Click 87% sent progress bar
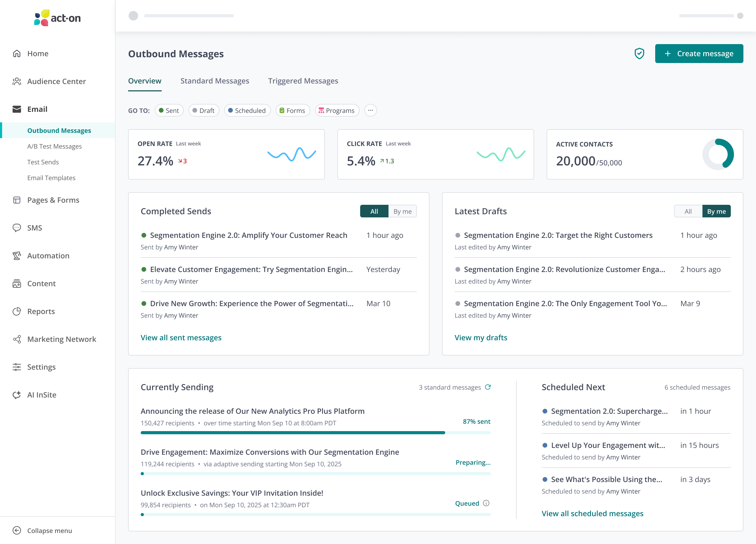The width and height of the screenshot is (756, 544). (x=315, y=433)
